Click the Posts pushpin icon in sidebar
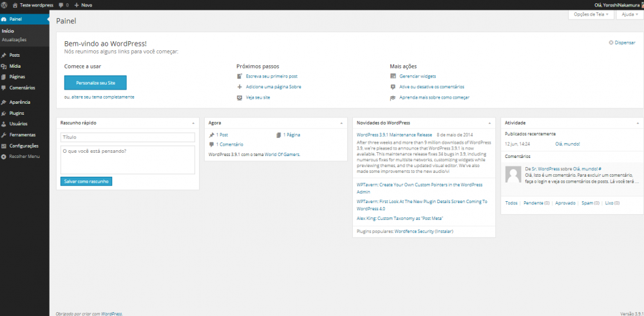The width and height of the screenshot is (644, 316). click(5, 55)
